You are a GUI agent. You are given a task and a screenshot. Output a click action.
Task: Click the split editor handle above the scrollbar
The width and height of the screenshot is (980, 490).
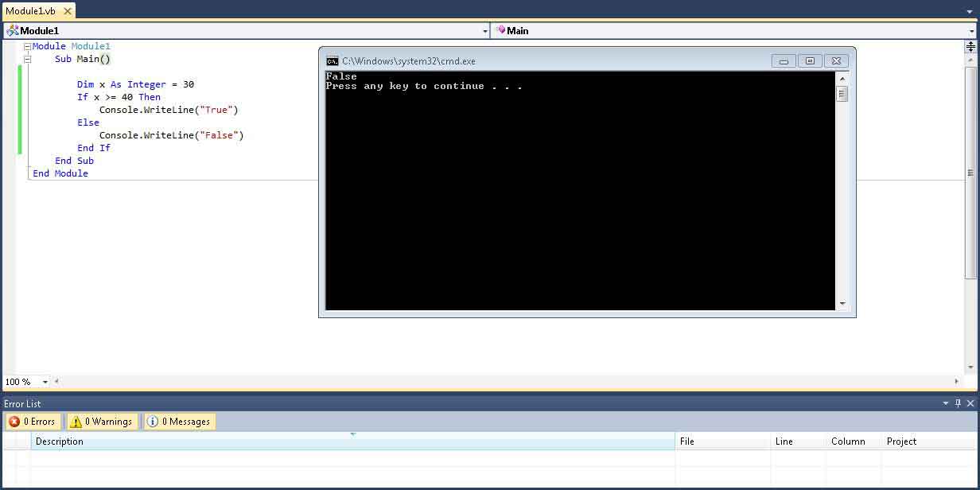(x=970, y=47)
